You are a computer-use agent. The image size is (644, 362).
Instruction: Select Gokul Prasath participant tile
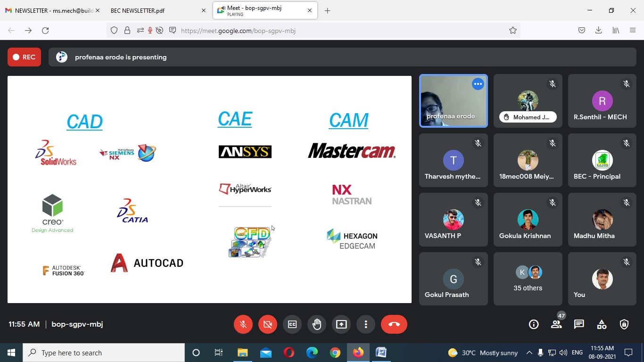pos(454,279)
